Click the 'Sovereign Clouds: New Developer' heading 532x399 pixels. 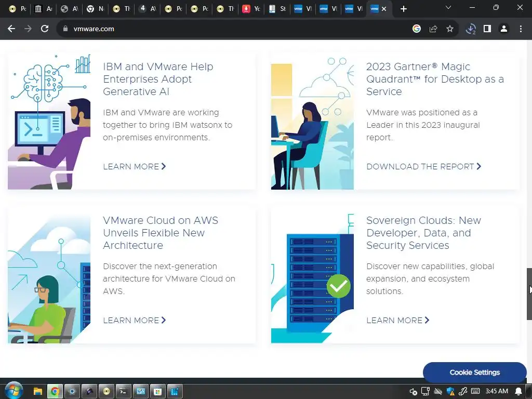tap(424, 233)
